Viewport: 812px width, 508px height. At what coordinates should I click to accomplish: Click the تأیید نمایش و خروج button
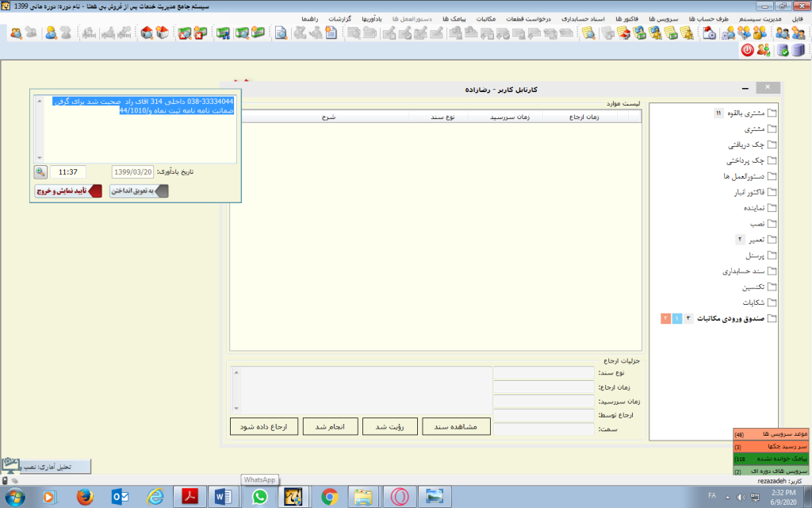pos(67,191)
